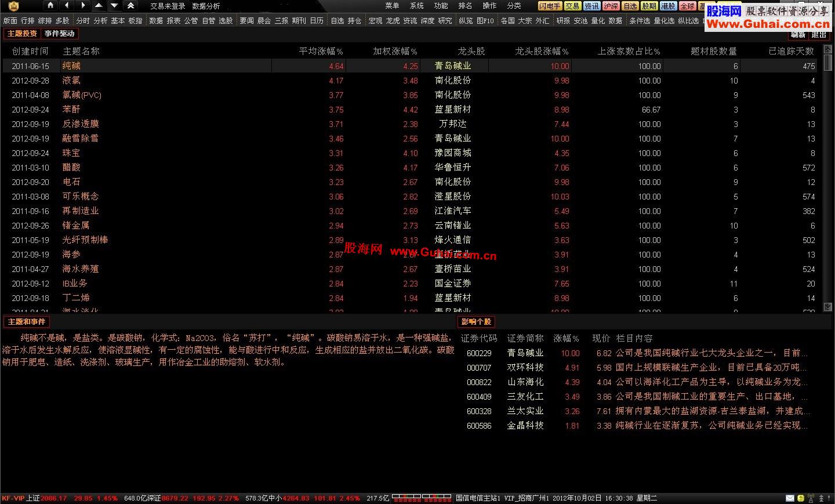Open the 港股 button
835x504 pixels.
click(668, 6)
